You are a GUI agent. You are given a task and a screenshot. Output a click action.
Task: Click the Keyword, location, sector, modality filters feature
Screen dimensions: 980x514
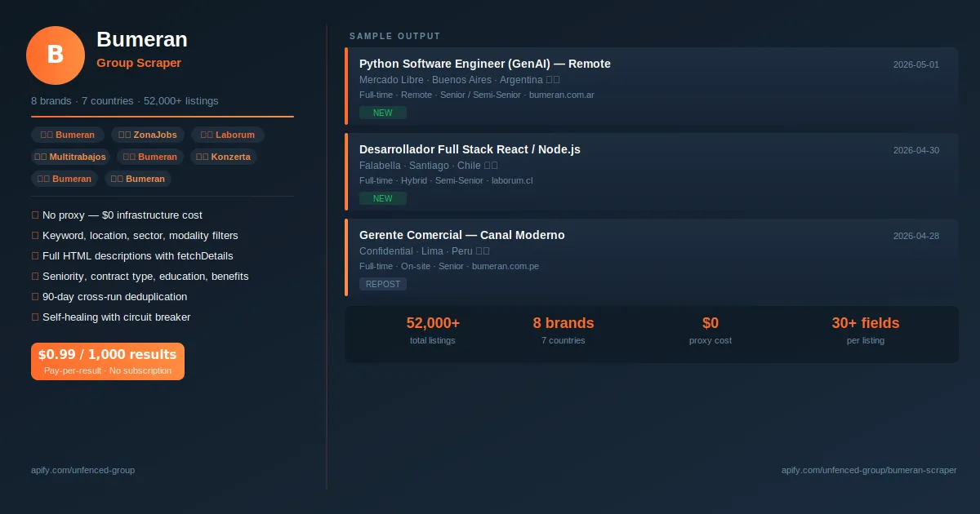(x=135, y=236)
